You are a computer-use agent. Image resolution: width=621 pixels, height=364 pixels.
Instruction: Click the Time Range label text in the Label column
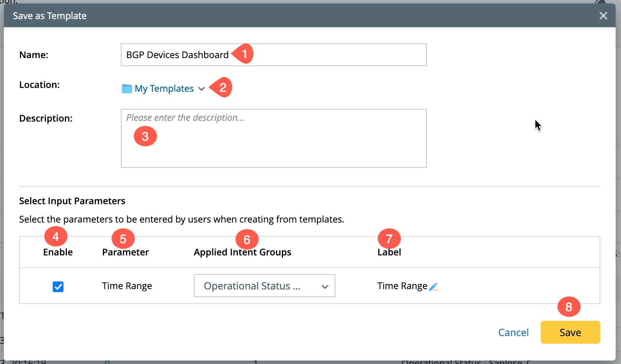(x=402, y=286)
